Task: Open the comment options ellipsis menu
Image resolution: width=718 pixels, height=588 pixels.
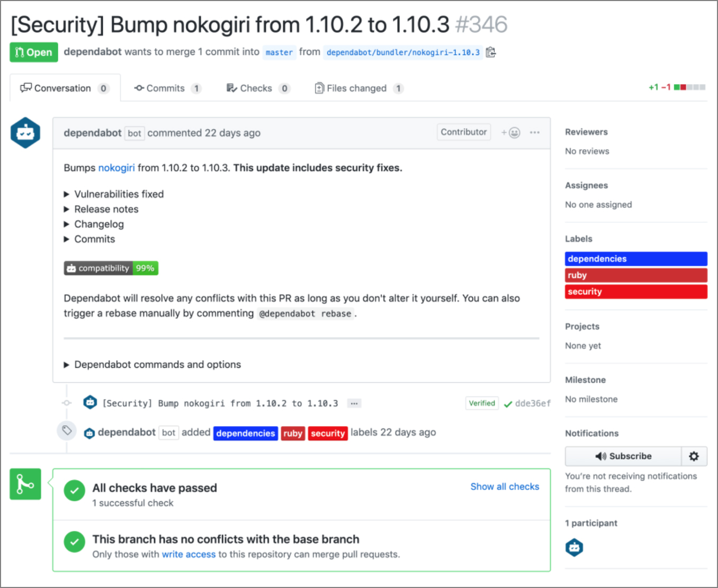Action: coord(535,132)
